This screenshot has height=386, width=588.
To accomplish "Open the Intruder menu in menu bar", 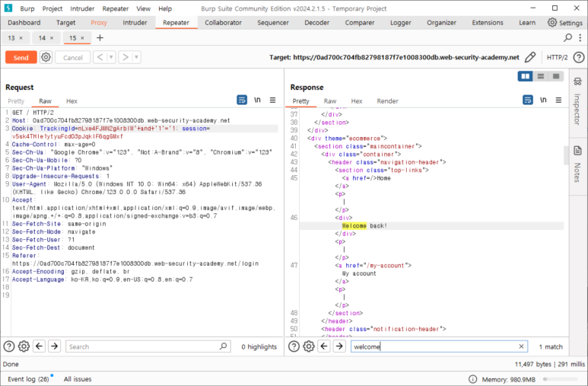I will tap(82, 8).
